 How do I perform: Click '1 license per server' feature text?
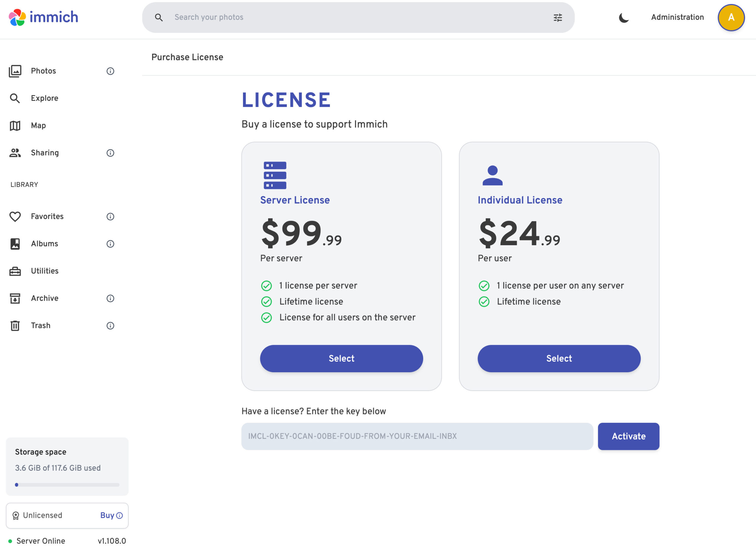(318, 286)
